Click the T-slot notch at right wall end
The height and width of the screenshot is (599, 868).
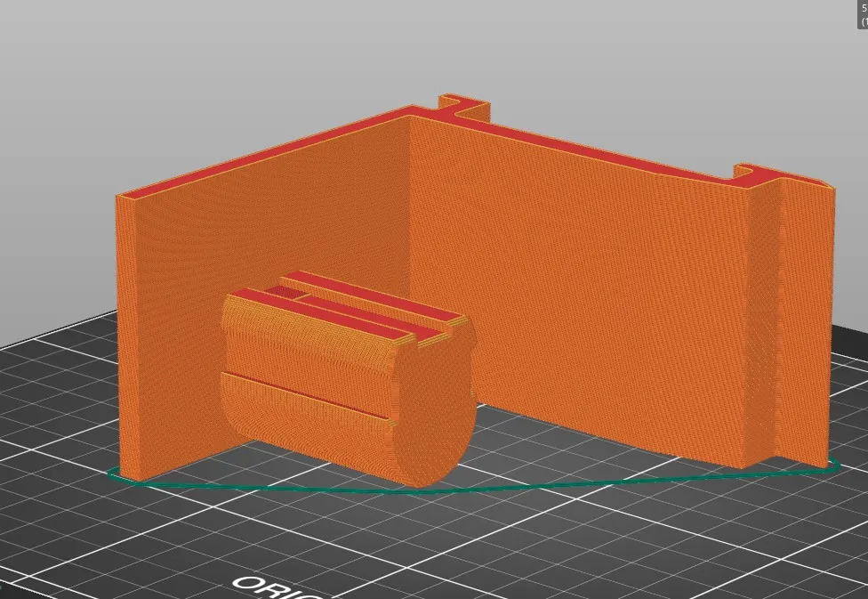754,173
